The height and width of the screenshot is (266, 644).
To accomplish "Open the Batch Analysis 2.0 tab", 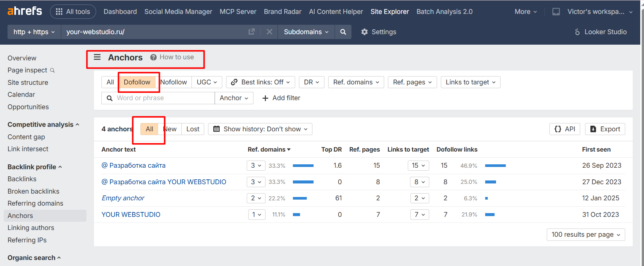I will [444, 12].
